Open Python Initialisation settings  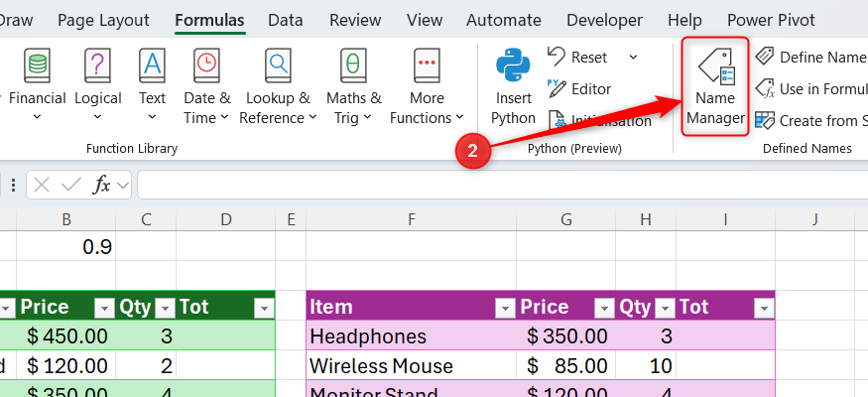[x=600, y=121]
